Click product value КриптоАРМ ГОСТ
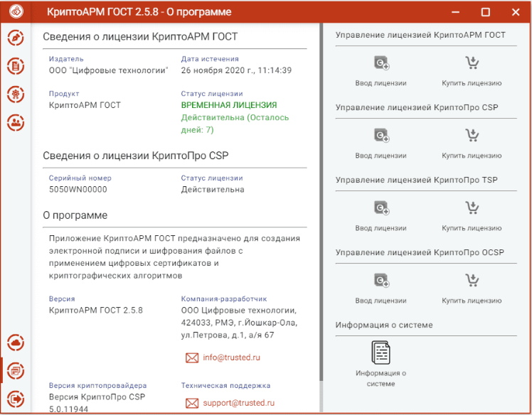This screenshot has height=415, width=532. coord(85,105)
